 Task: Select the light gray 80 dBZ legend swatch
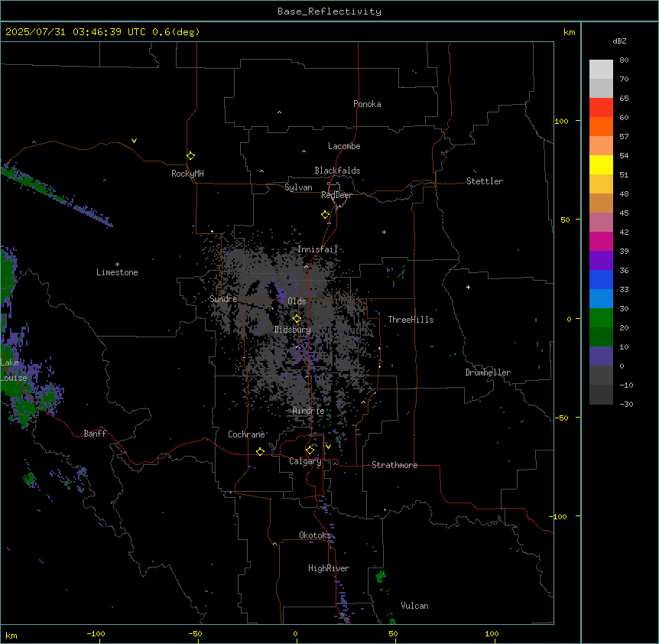coord(601,69)
